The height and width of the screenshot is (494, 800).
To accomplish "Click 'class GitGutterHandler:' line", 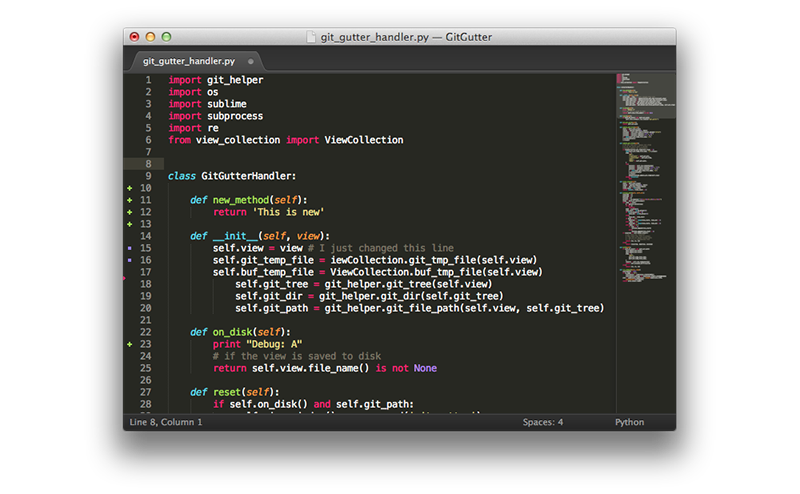I will [232, 176].
